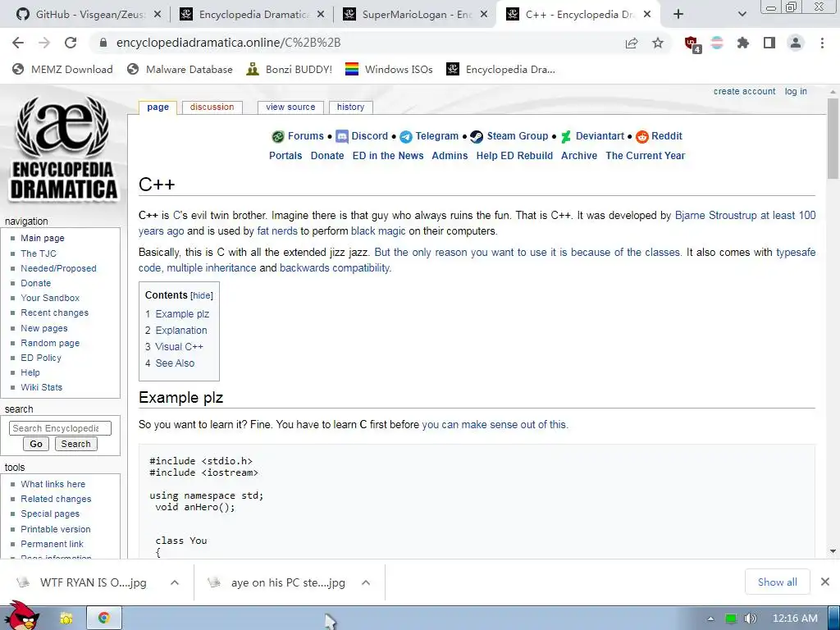The width and height of the screenshot is (840, 630).
Task: Open the Bonzi BUDDY! bookmark
Action: tap(290, 69)
